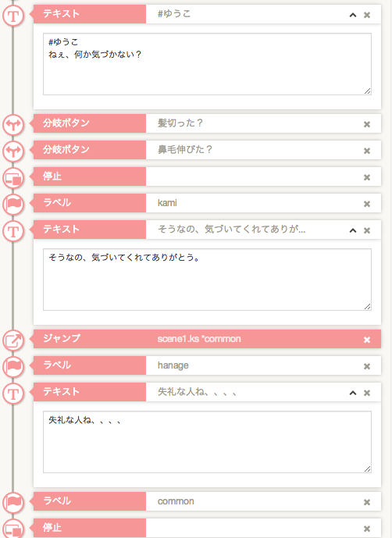
Task: Delete the 髪切った？ branch button row
Action: (367, 124)
